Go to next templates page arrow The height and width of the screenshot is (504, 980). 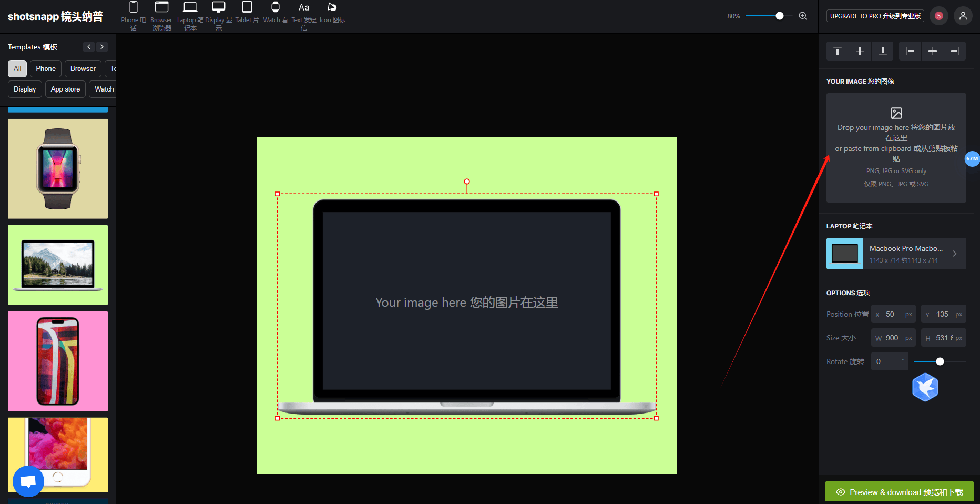pos(102,47)
